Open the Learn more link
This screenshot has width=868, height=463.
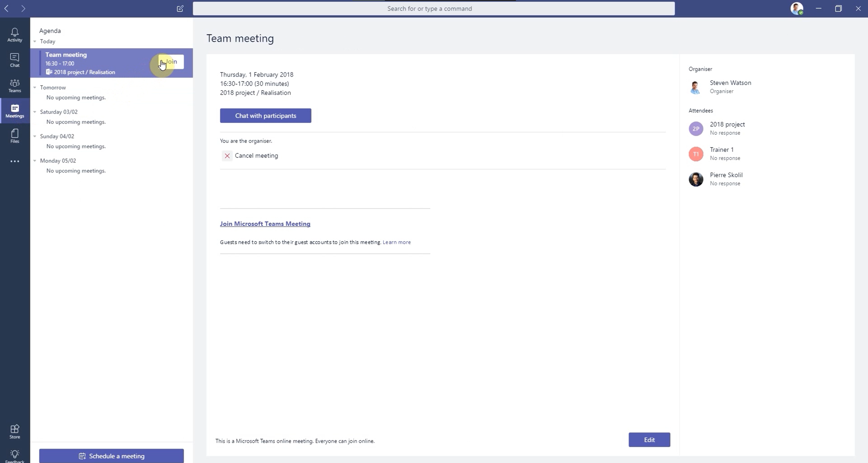(x=397, y=242)
